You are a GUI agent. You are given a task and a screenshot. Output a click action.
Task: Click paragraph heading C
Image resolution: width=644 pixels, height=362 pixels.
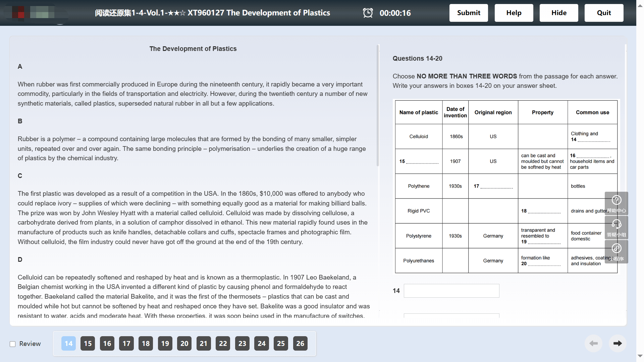click(20, 176)
